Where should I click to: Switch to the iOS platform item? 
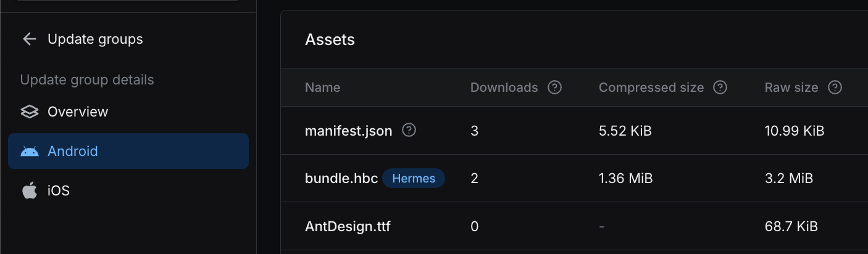click(x=59, y=191)
